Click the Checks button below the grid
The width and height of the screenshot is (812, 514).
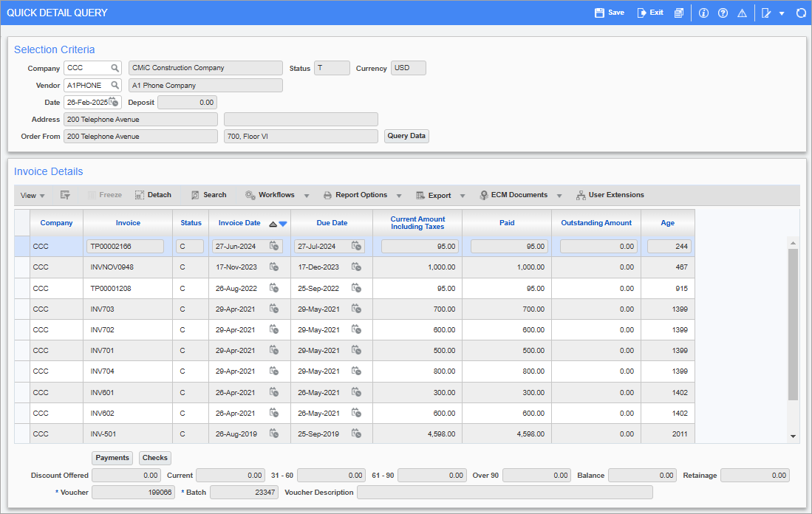tap(154, 458)
